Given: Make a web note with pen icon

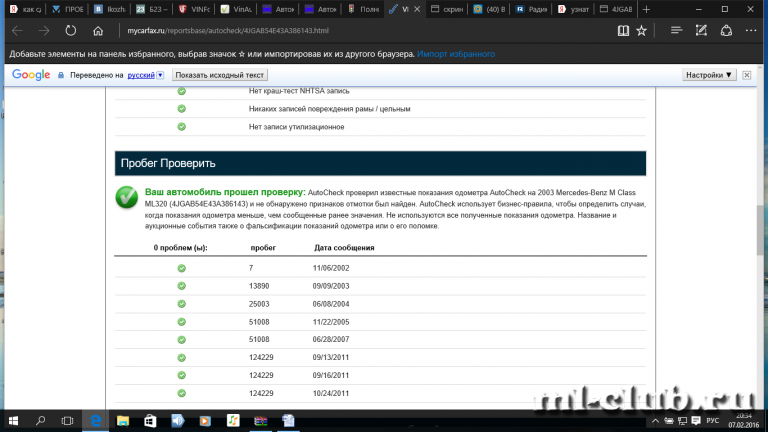Looking at the screenshot, I should click(701, 31).
